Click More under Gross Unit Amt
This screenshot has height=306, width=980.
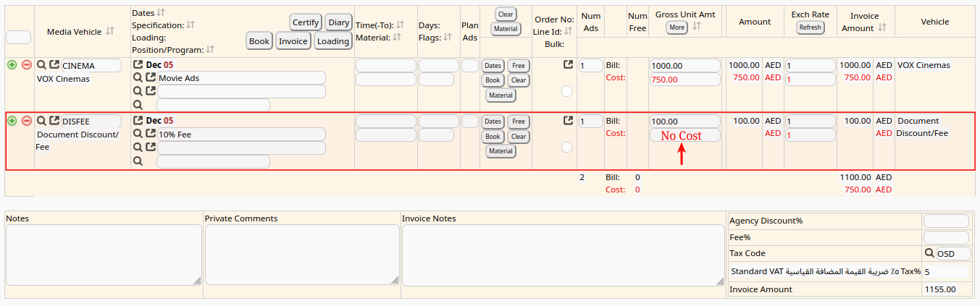pos(677,27)
